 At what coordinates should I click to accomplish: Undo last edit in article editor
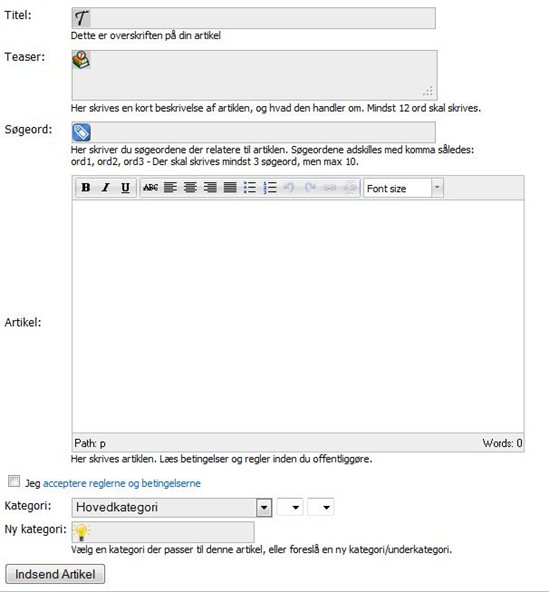click(x=289, y=187)
